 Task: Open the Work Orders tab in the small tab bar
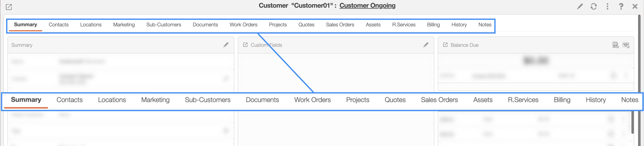click(x=243, y=25)
